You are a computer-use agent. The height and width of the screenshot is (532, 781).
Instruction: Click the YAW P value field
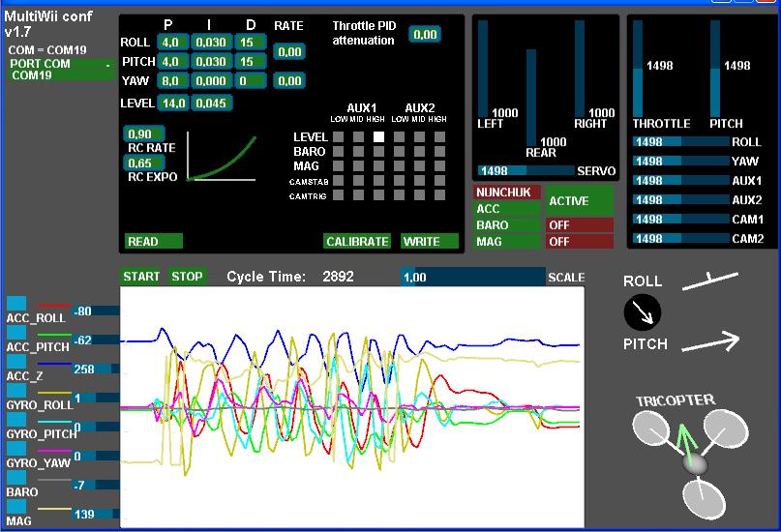[172, 81]
